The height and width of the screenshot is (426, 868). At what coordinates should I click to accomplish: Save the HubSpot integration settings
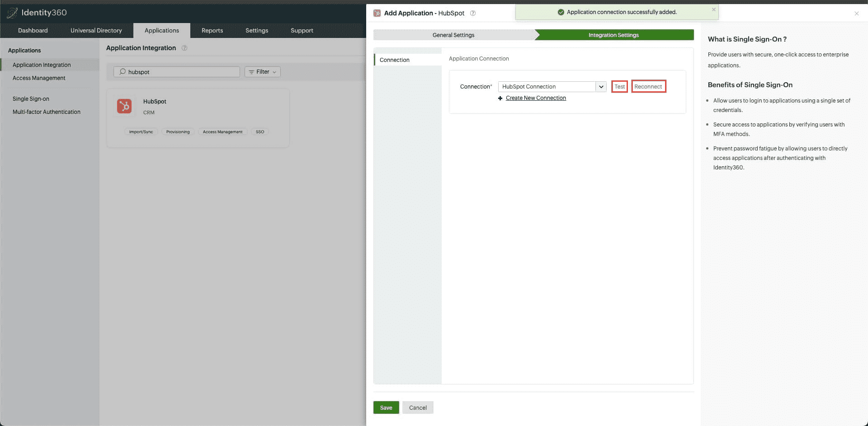point(386,407)
